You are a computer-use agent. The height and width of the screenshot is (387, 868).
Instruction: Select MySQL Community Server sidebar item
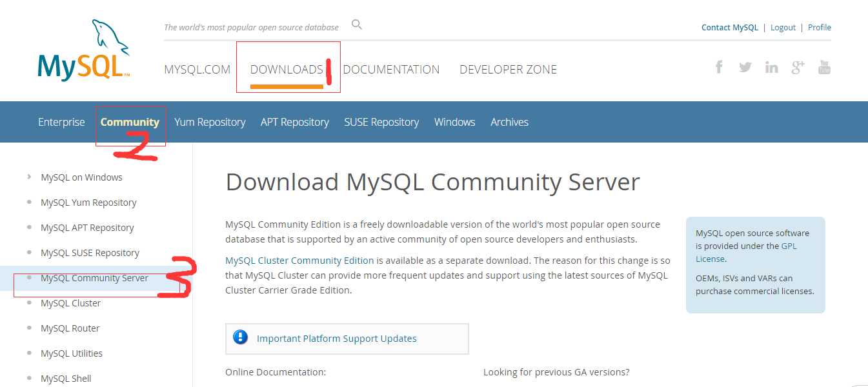tap(94, 278)
